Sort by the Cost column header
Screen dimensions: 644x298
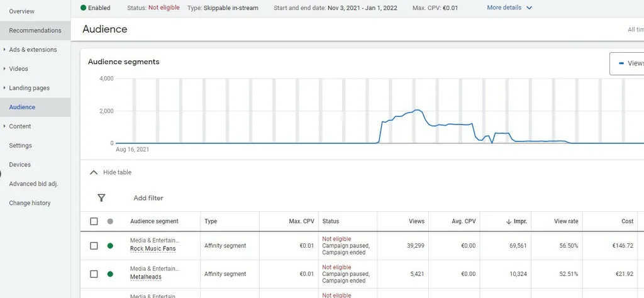(627, 221)
